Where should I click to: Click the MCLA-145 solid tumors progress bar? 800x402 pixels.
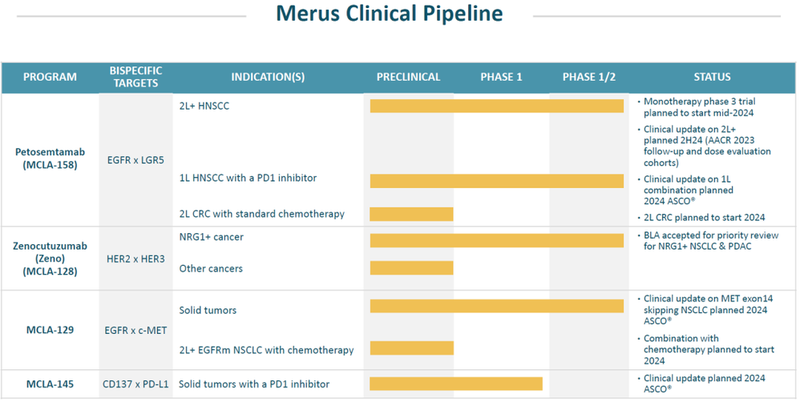pyautogui.click(x=455, y=384)
